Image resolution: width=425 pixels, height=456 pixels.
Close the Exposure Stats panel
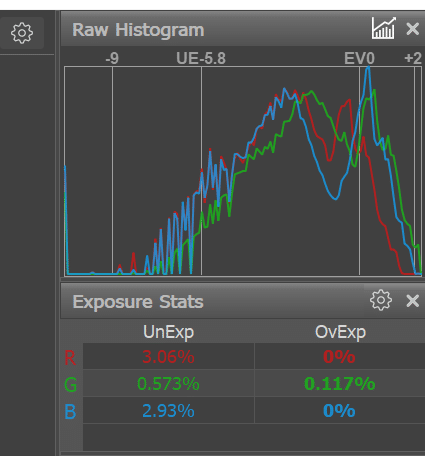[x=413, y=301]
